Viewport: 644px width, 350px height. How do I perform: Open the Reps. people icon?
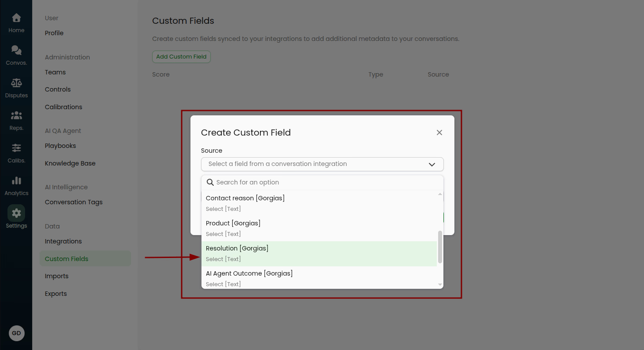point(16,116)
